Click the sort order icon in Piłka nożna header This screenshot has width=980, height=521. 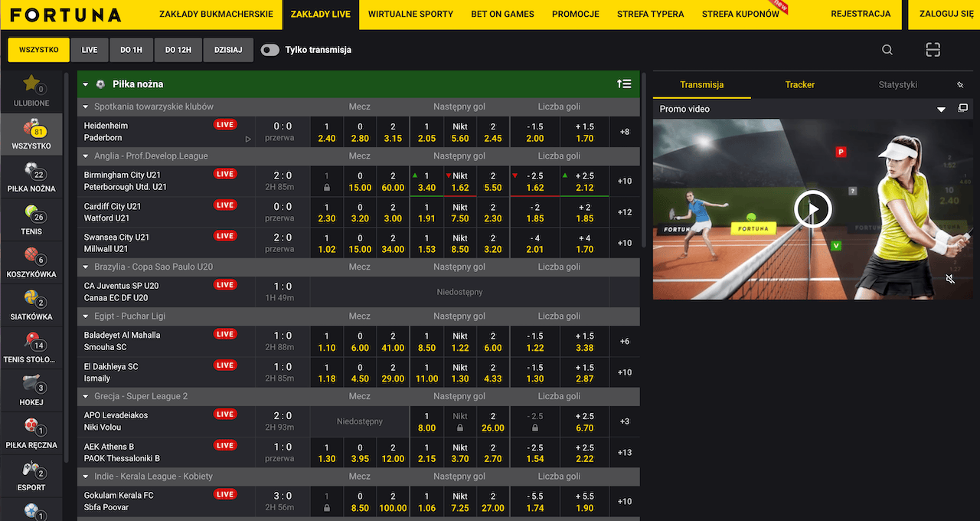[624, 84]
